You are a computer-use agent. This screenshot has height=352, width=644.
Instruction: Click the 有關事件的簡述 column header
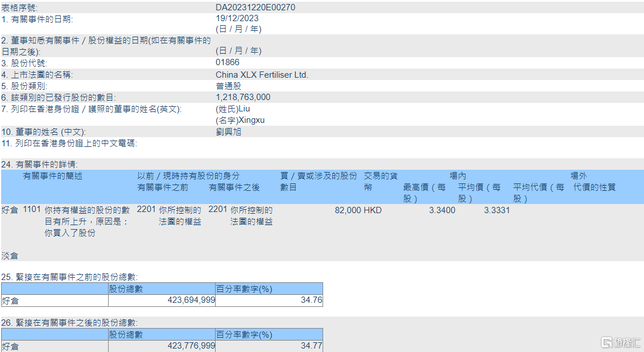[x=53, y=176]
